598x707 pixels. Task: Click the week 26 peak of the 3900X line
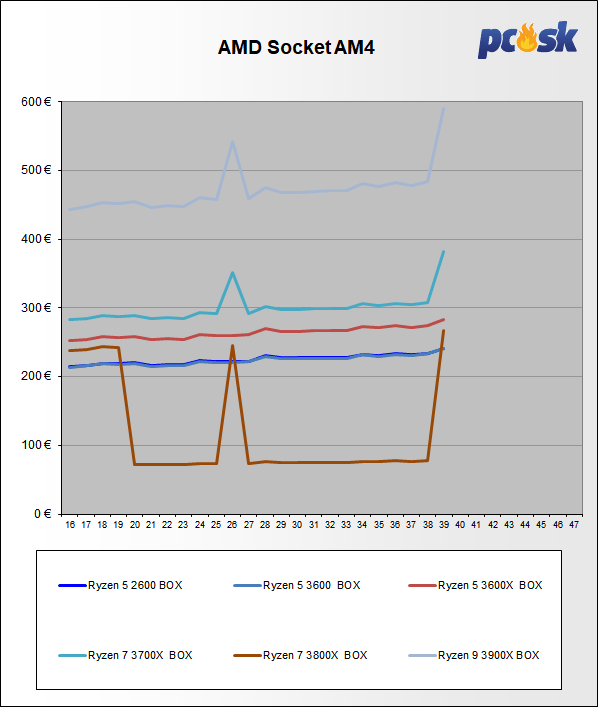[232, 142]
